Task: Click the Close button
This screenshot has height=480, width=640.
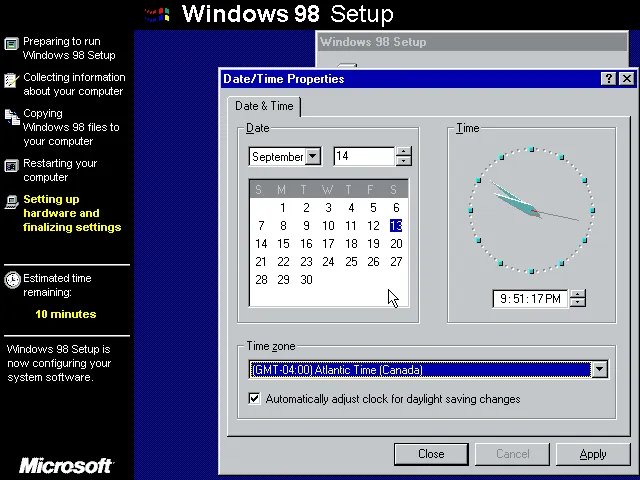Action: tap(431, 454)
